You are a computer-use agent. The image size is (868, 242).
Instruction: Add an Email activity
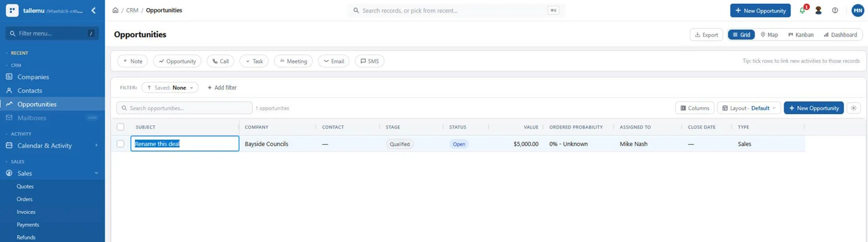coord(334,61)
